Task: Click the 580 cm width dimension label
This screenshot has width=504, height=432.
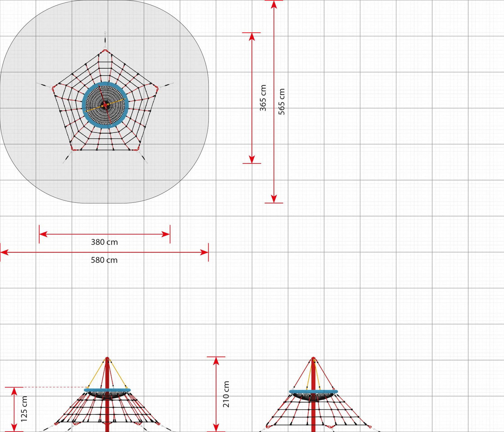Action: (x=104, y=260)
